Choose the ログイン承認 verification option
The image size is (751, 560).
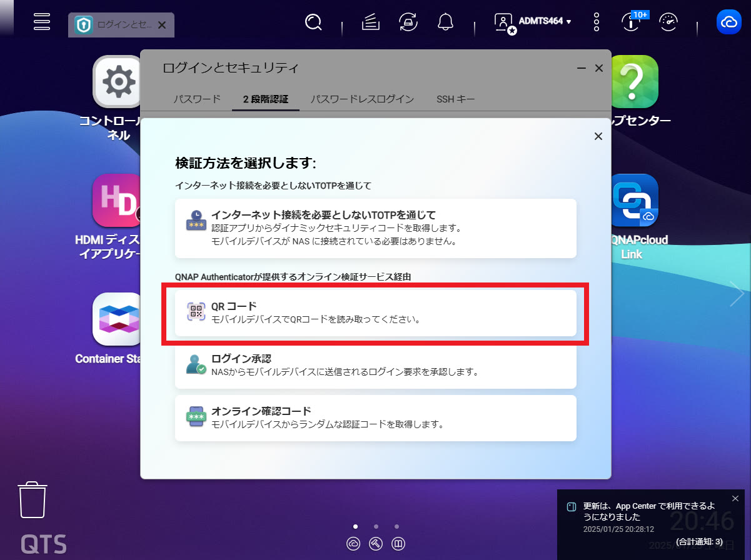click(376, 366)
